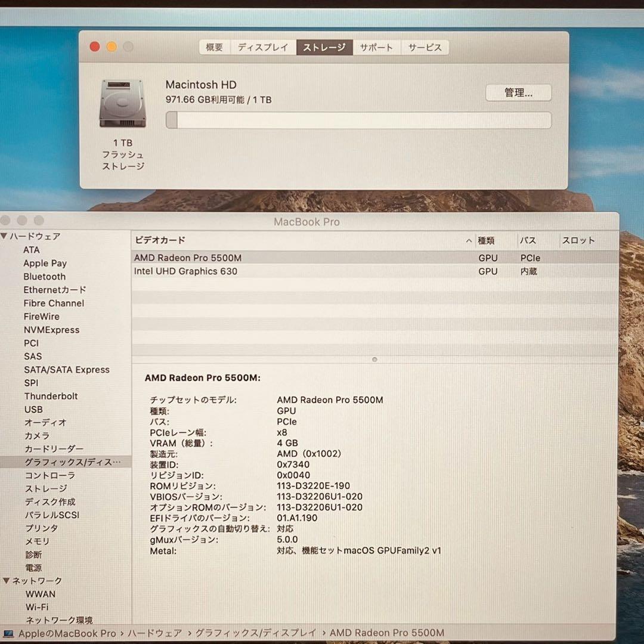Collapse the ネットワーク section triangle
The width and height of the screenshot is (644, 644).
click(x=7, y=581)
